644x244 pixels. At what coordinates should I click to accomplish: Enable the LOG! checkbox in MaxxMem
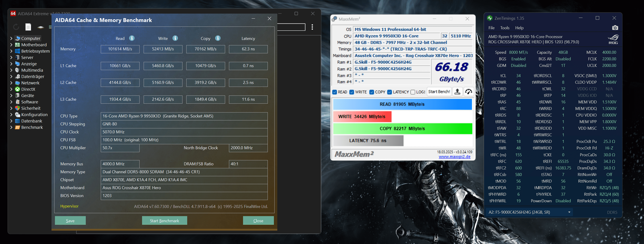click(413, 92)
